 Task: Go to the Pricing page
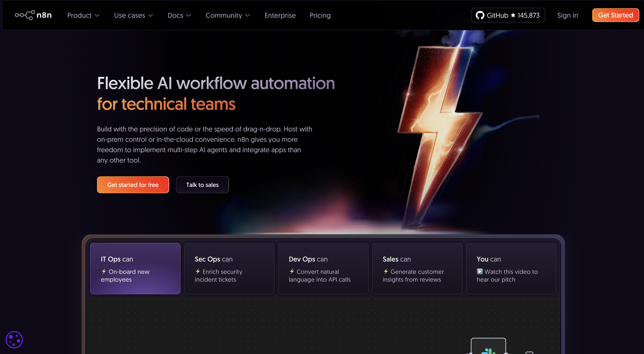click(320, 16)
